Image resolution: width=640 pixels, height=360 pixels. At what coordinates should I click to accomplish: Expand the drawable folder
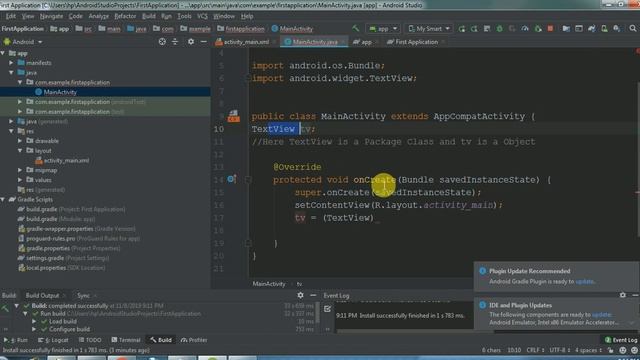point(20,141)
